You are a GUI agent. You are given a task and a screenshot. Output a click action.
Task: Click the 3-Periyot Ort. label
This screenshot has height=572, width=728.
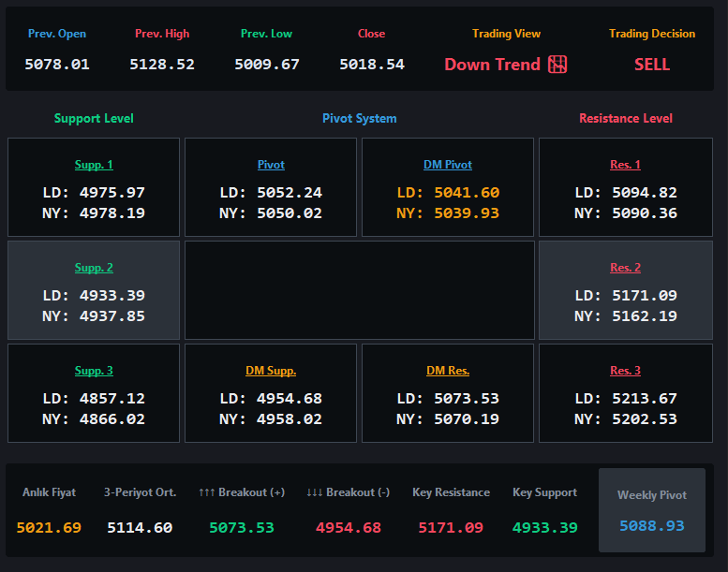(x=140, y=492)
